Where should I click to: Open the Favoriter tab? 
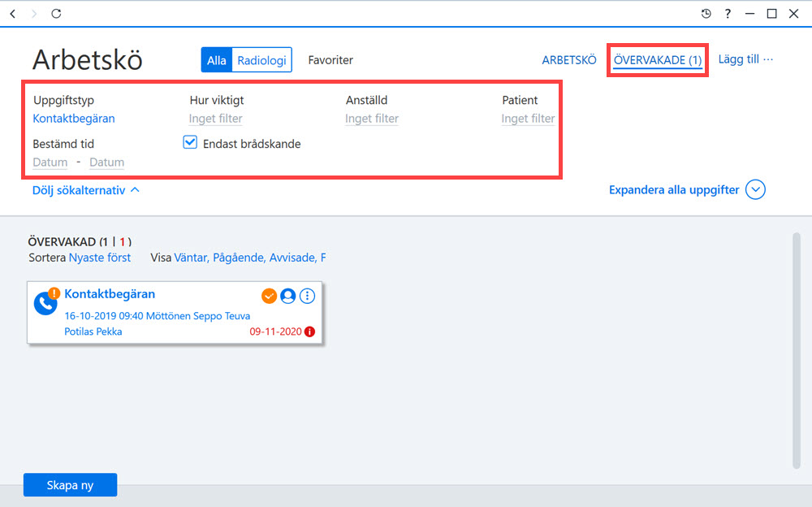[x=330, y=60]
